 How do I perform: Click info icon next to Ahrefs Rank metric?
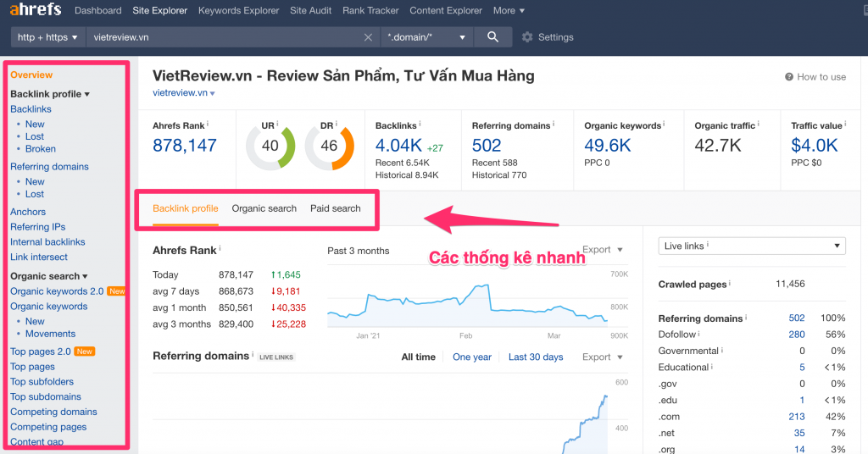click(x=208, y=124)
